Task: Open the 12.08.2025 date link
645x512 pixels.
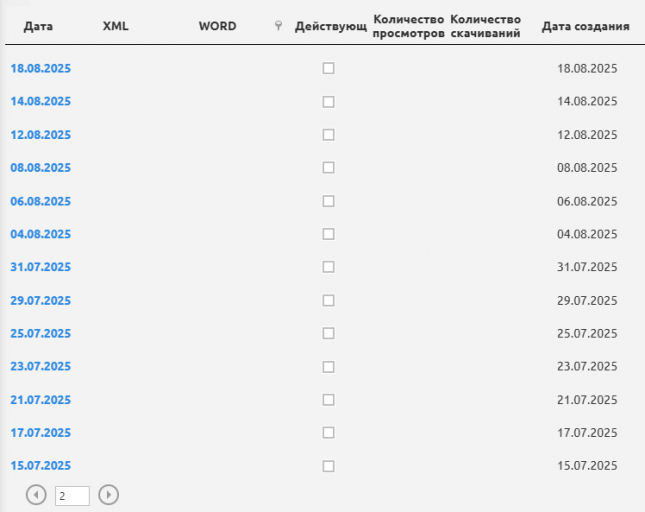Action: pos(41,134)
